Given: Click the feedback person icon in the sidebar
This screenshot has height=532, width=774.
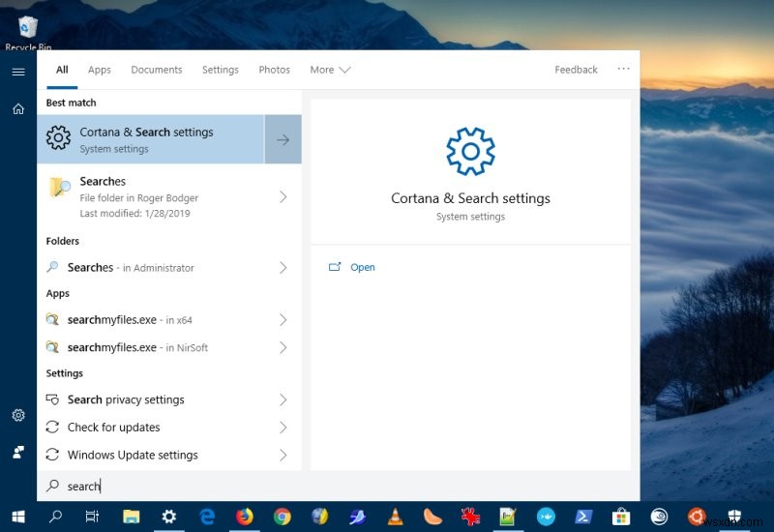Looking at the screenshot, I should coord(18,452).
